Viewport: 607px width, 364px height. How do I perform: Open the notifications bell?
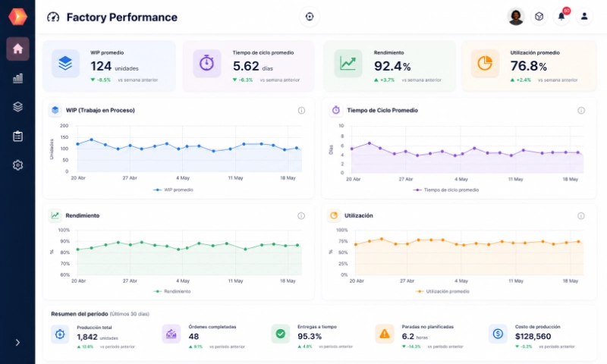point(561,17)
